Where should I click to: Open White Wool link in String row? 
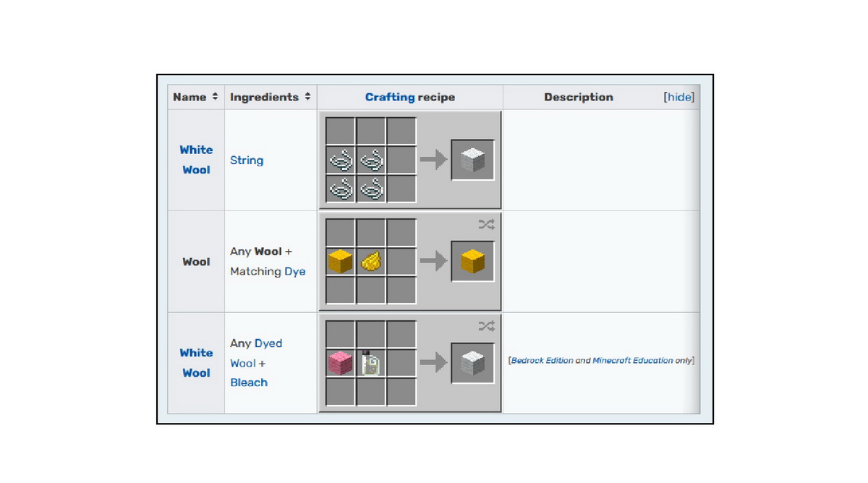196,160
